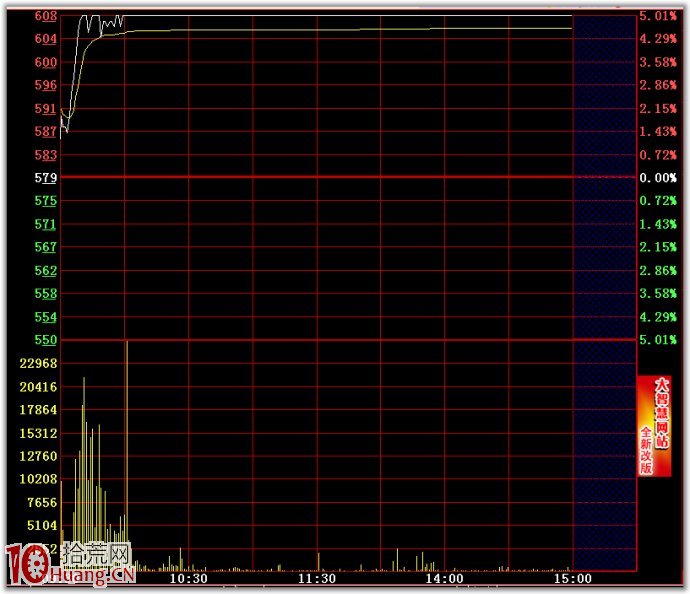Image resolution: width=690 pixels, height=594 pixels.
Task: Click the 550 bottom price label
Action: tap(45, 340)
